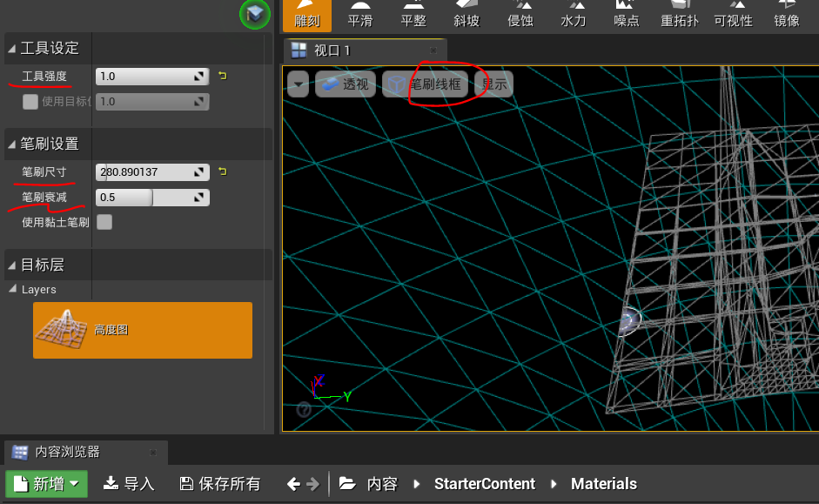Toggle the 使用目标 checkbox under tool strength
Screen dimensions: 819x504
[x=30, y=102]
